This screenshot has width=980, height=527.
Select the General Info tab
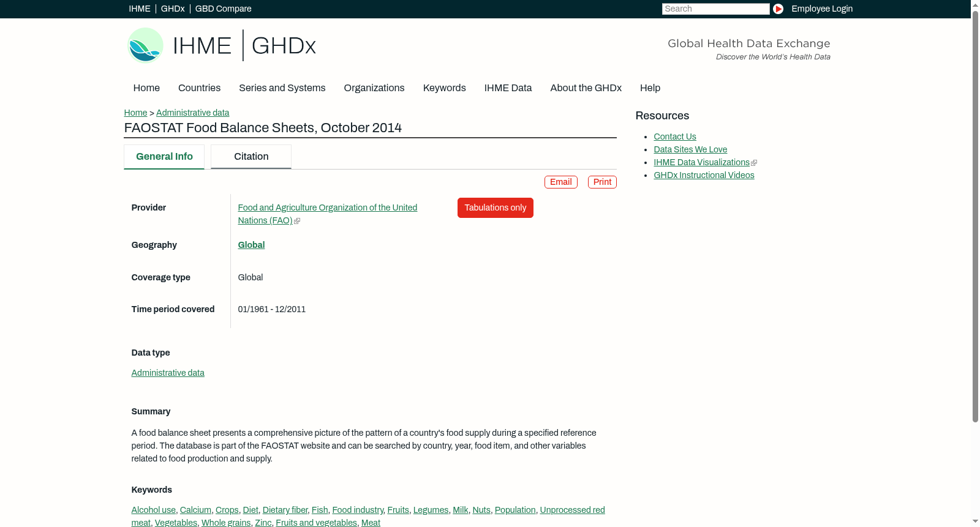[164, 157]
